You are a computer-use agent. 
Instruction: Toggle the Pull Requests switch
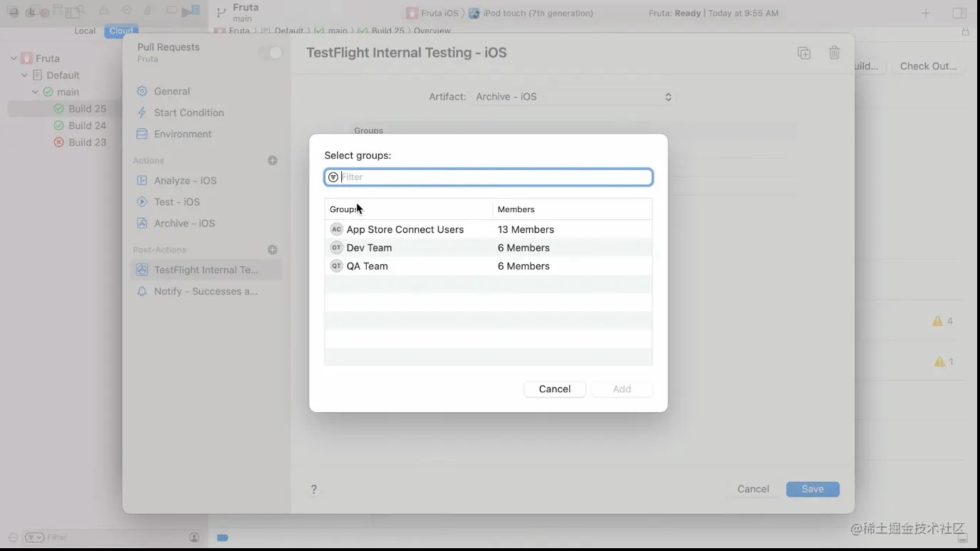[270, 53]
